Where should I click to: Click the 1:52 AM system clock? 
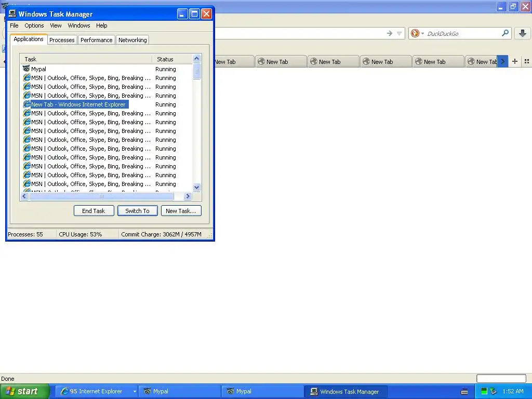click(x=513, y=391)
